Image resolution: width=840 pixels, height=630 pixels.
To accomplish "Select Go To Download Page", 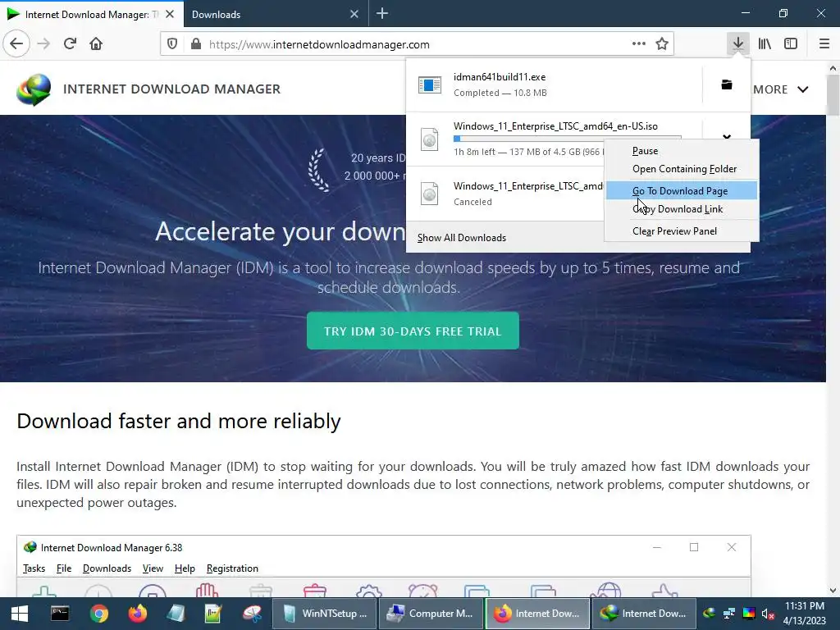I will (x=682, y=190).
